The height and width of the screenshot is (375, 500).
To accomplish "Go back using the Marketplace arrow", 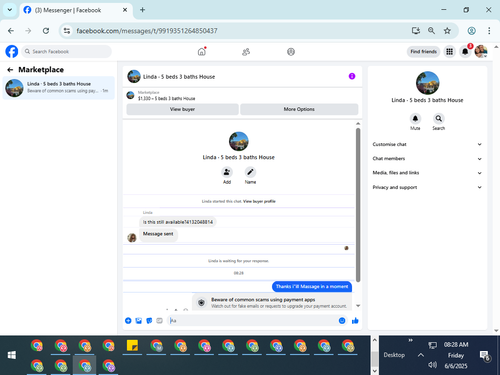I will click(x=10, y=70).
